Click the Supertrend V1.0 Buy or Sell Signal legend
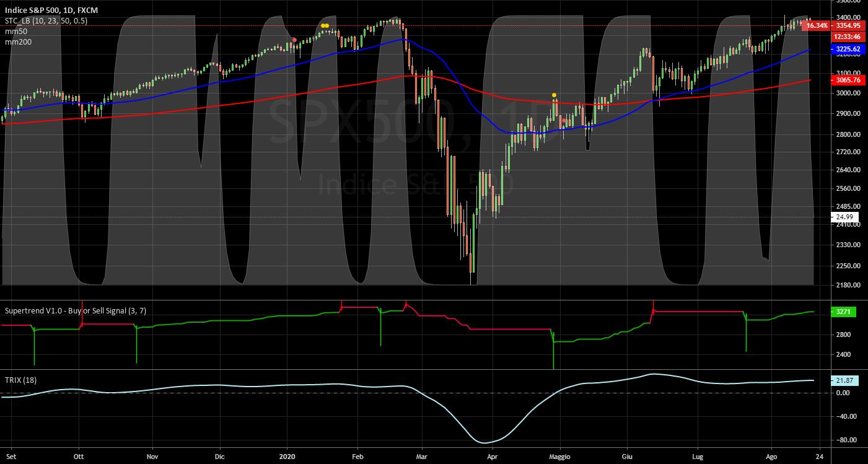 (x=76, y=310)
